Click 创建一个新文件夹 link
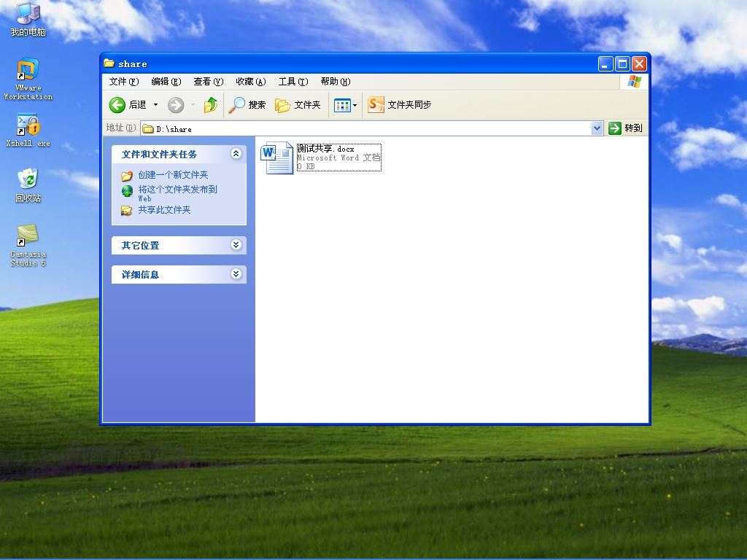The height and width of the screenshot is (560, 747). (x=173, y=175)
